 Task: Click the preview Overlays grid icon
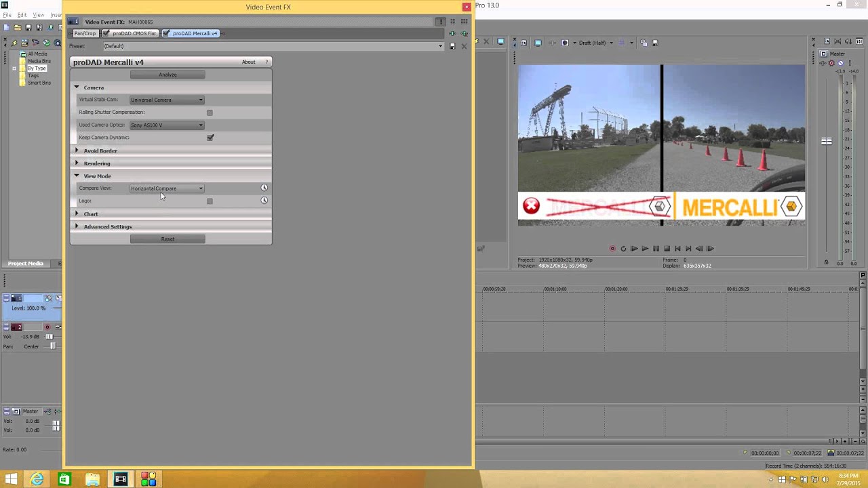(x=621, y=43)
